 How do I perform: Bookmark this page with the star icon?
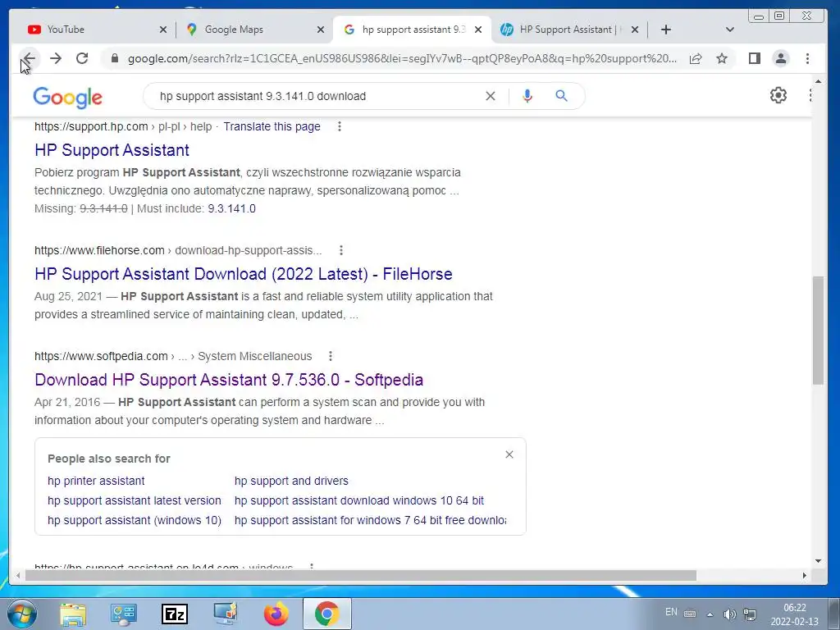(x=722, y=58)
